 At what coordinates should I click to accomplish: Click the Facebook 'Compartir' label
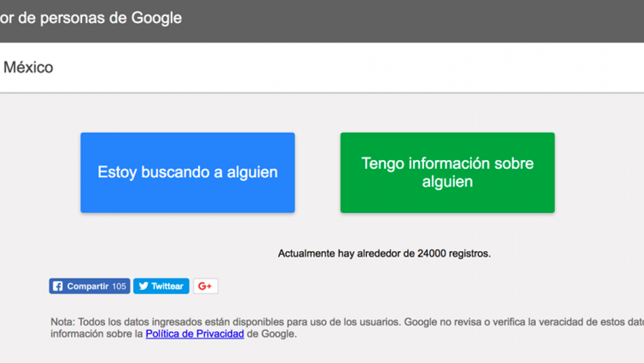coord(87,287)
